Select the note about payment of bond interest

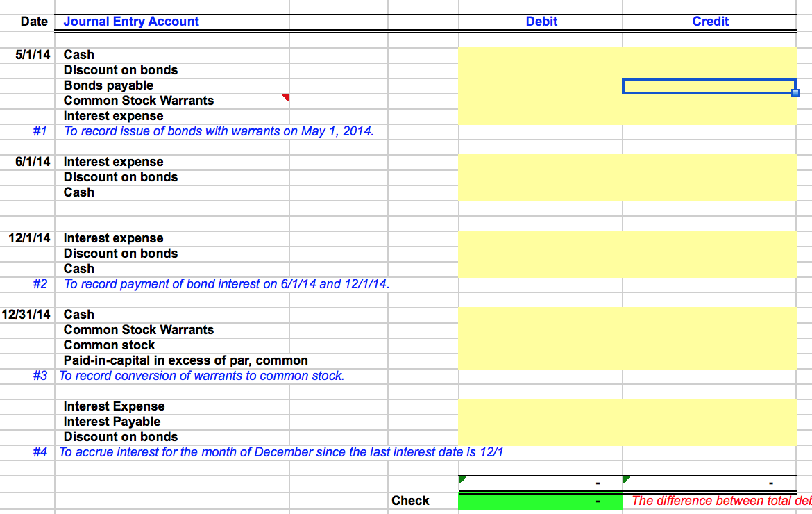[226, 285]
